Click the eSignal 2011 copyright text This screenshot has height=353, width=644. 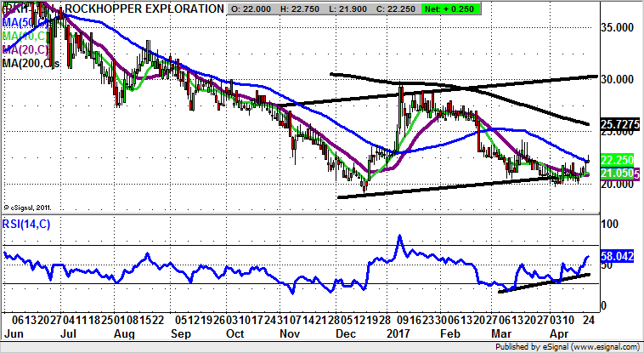tap(31, 205)
